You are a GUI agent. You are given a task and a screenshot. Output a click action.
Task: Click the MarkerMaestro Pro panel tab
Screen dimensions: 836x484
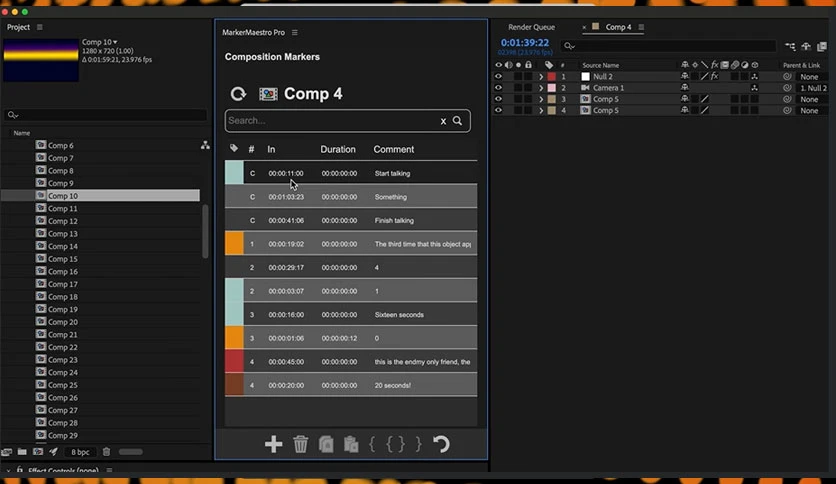(253, 33)
